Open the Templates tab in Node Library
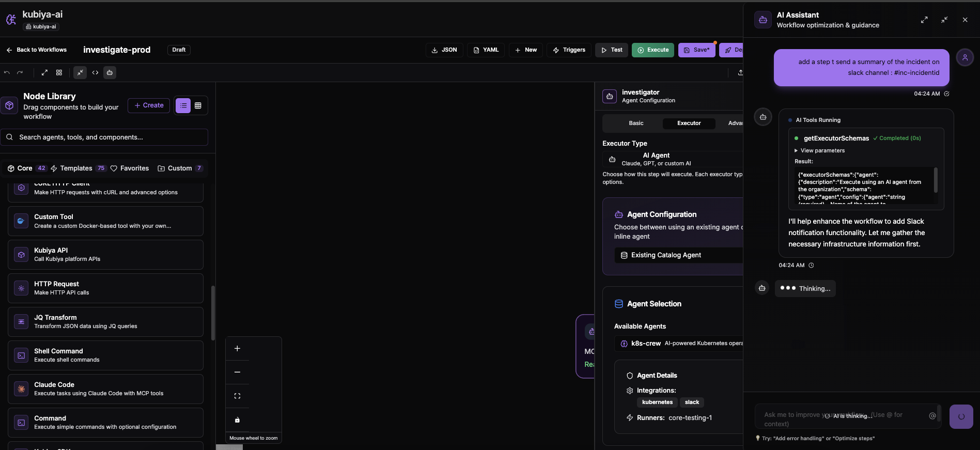 [x=76, y=168]
